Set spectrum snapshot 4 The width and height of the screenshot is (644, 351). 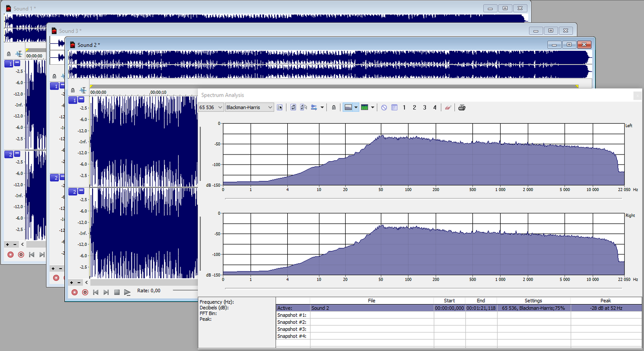pyautogui.click(x=435, y=108)
